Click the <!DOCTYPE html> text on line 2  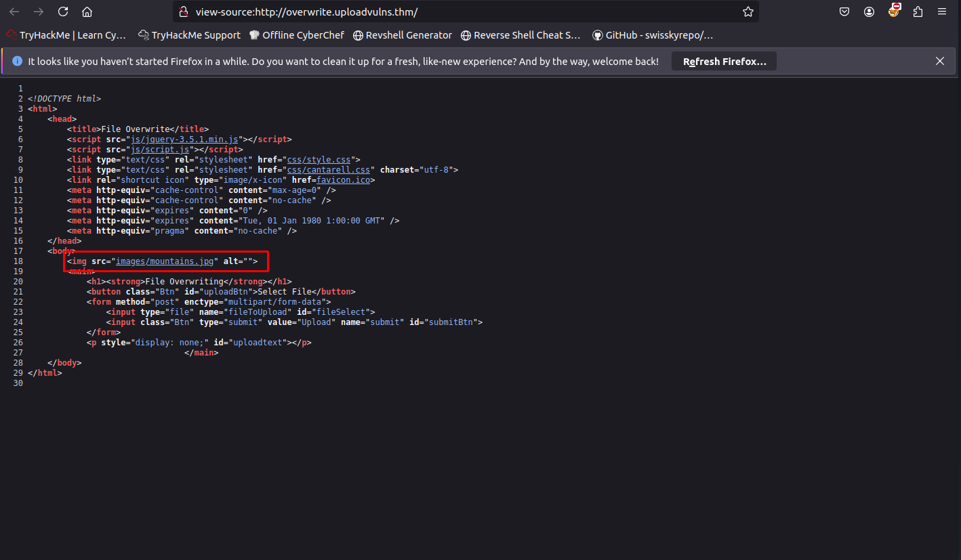(64, 99)
